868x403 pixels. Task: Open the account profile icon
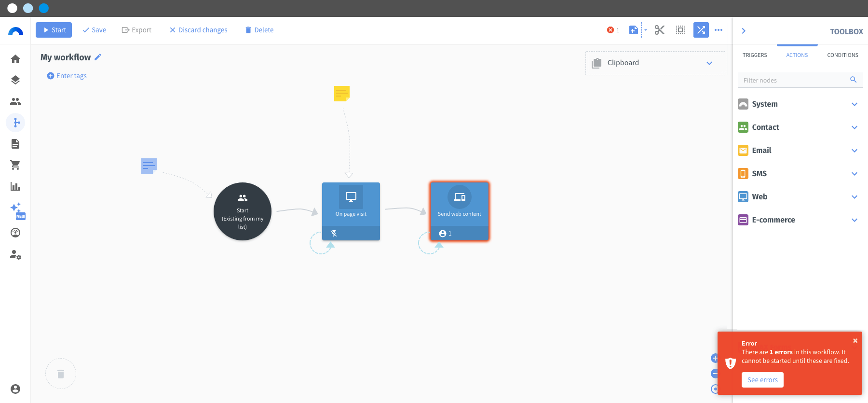point(15,389)
